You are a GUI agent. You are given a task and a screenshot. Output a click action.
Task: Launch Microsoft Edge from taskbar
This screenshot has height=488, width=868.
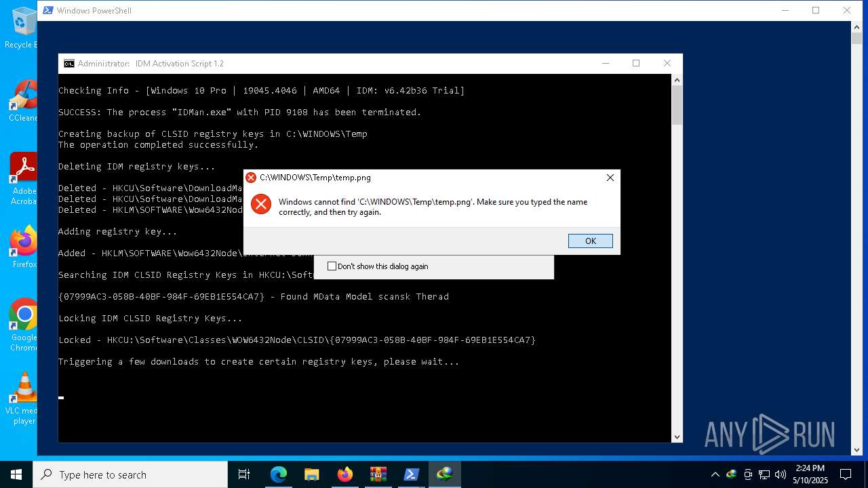tap(279, 474)
